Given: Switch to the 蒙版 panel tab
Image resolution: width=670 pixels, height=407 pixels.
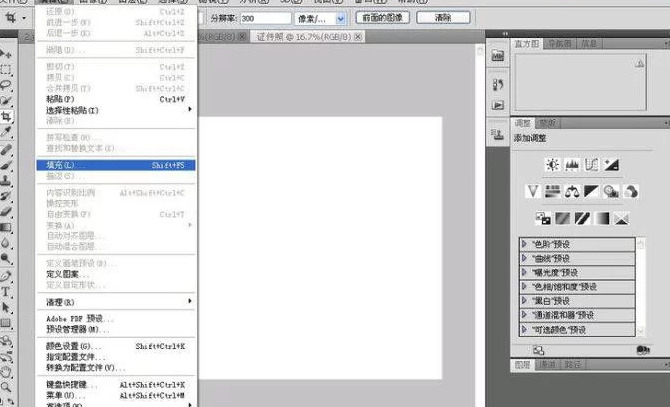Looking at the screenshot, I should (x=547, y=123).
